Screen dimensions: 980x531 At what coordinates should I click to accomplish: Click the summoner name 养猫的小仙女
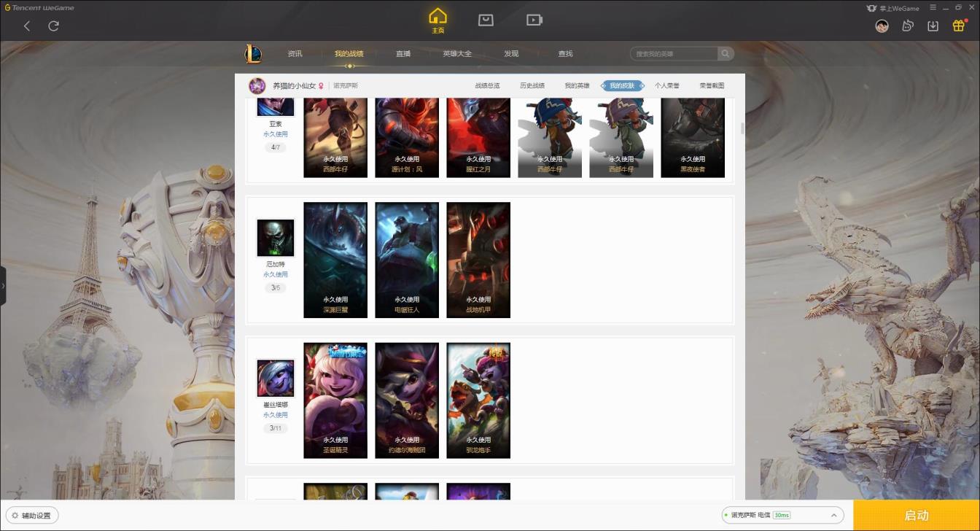[x=294, y=86]
